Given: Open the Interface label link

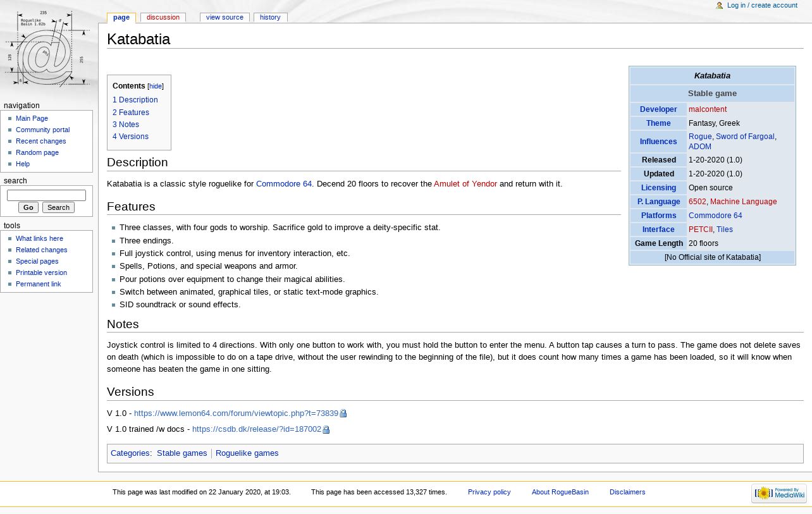Looking at the screenshot, I should [x=658, y=229].
